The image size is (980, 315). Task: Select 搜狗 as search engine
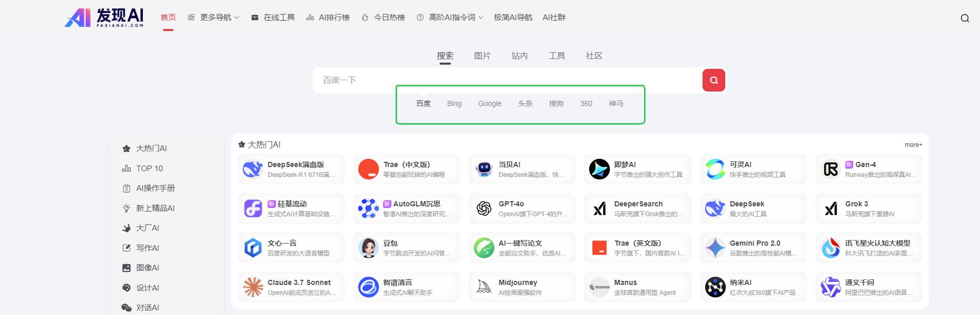tap(557, 103)
